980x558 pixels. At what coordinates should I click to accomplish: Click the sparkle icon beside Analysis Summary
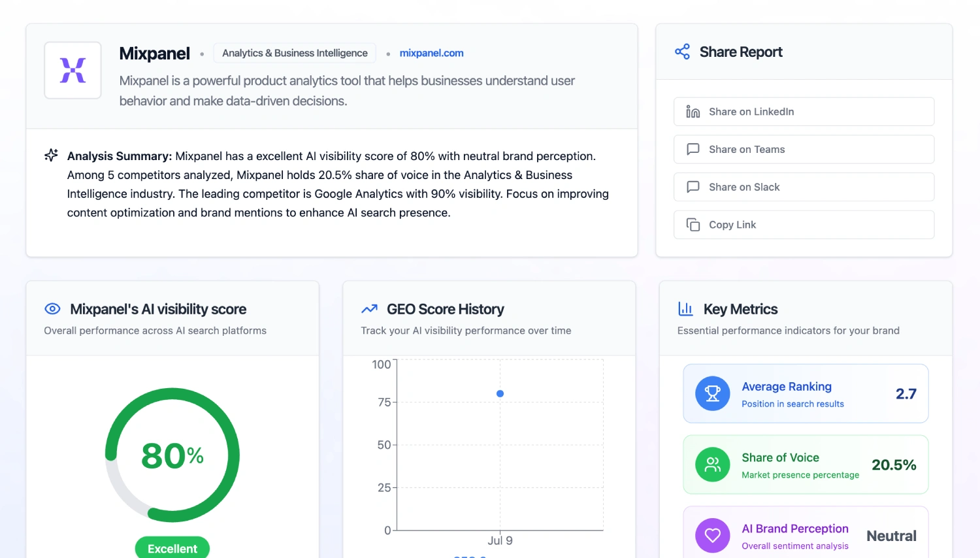51,156
